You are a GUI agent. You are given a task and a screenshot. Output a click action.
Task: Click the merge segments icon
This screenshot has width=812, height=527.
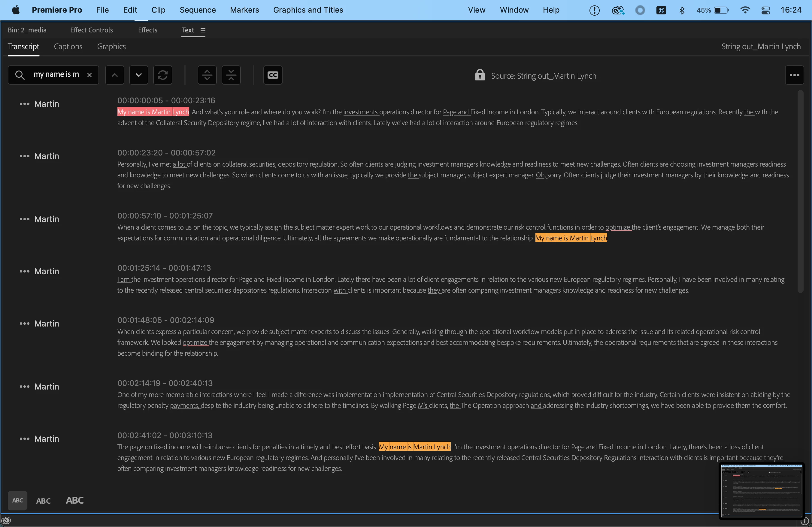[x=231, y=75]
